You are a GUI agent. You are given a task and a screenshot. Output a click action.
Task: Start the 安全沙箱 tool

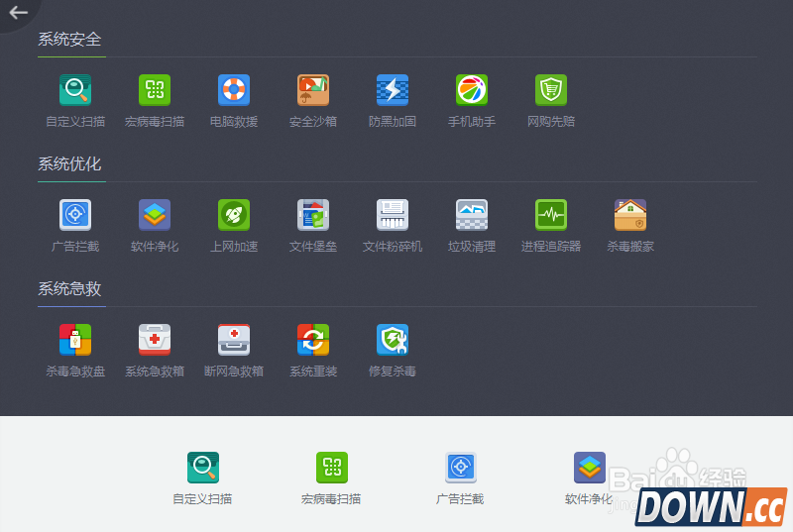(x=313, y=90)
